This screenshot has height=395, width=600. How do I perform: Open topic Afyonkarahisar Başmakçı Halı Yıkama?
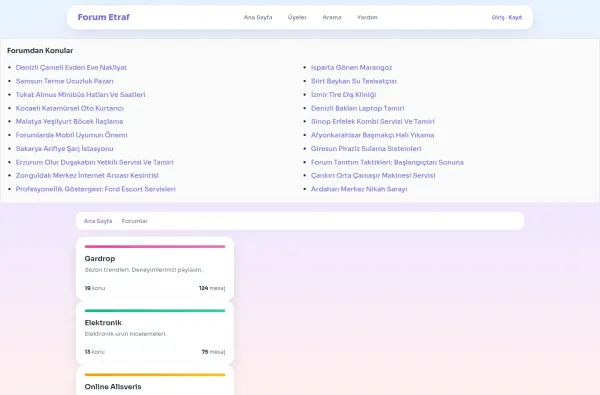click(372, 135)
